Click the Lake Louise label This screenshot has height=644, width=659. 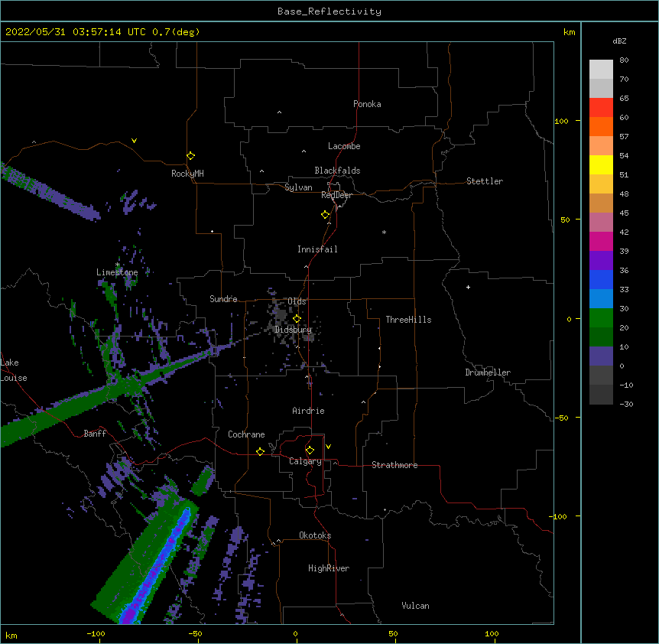point(14,370)
